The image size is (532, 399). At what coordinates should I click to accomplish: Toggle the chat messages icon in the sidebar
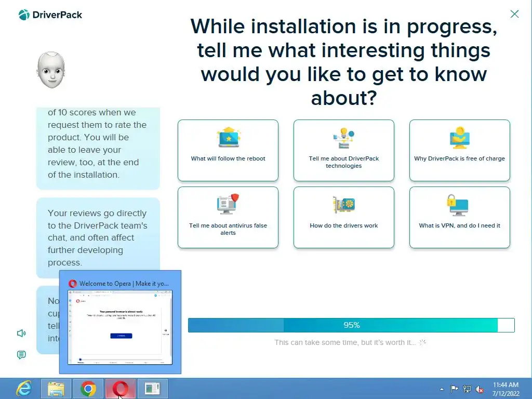tap(21, 355)
